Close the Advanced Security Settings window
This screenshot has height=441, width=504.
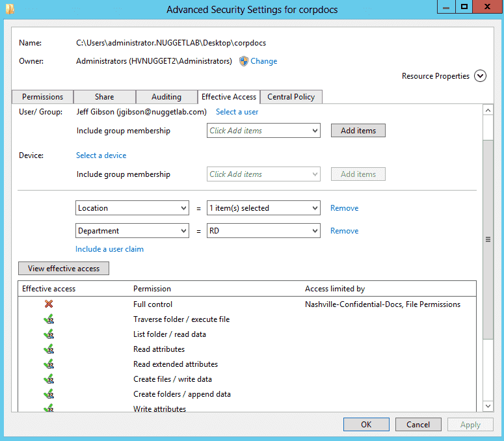pos(487,7)
